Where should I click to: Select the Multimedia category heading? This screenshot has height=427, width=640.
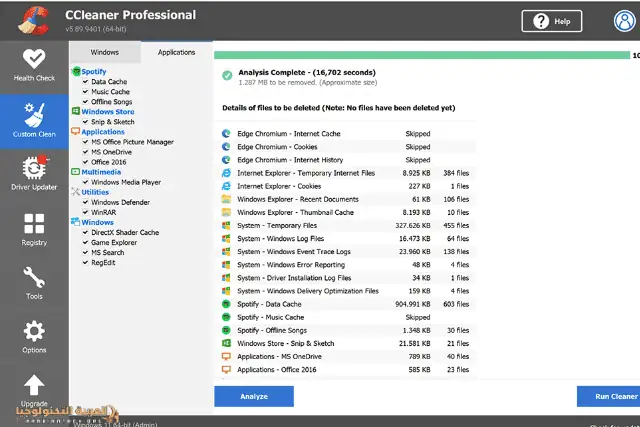point(101,172)
